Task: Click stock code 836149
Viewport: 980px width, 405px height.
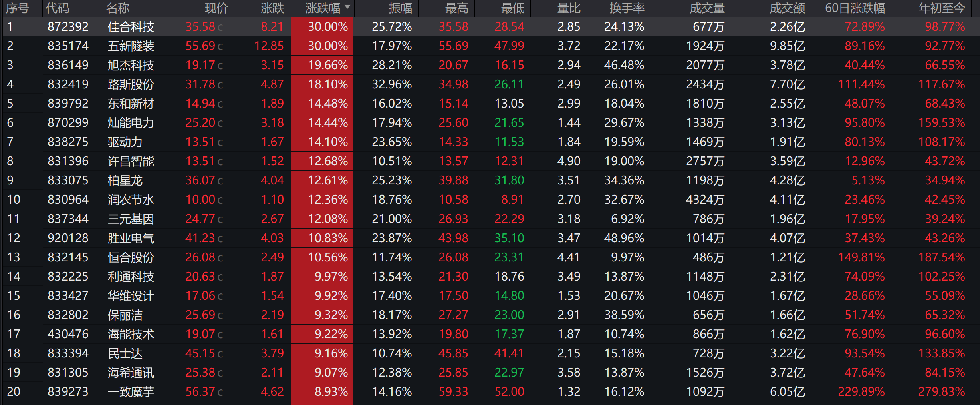Action: [68, 65]
